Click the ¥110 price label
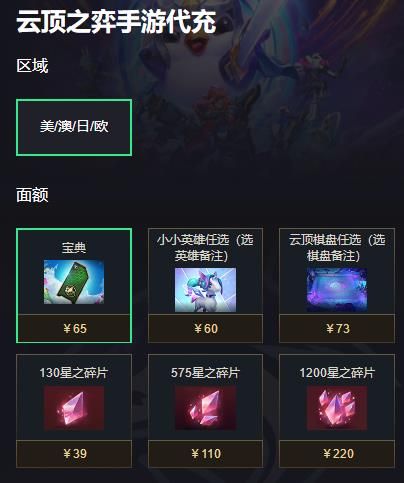Screen dimensions: 404x483 point(206,454)
